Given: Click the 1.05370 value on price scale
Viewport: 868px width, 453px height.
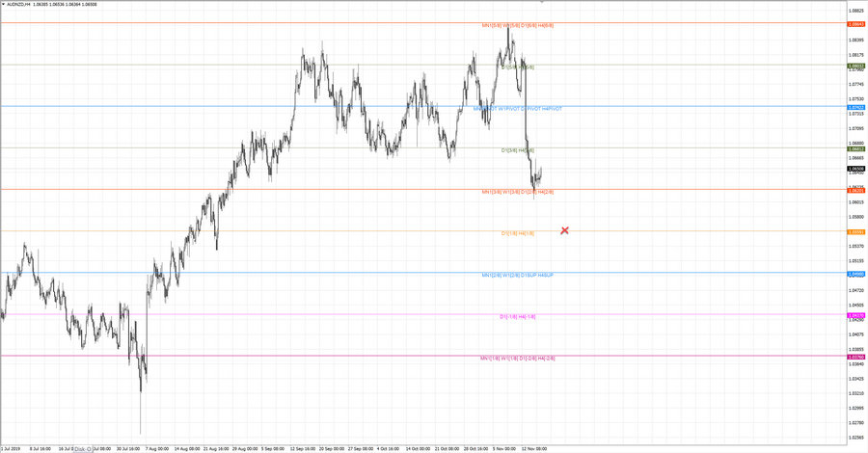Looking at the screenshot, I should [x=855, y=246].
